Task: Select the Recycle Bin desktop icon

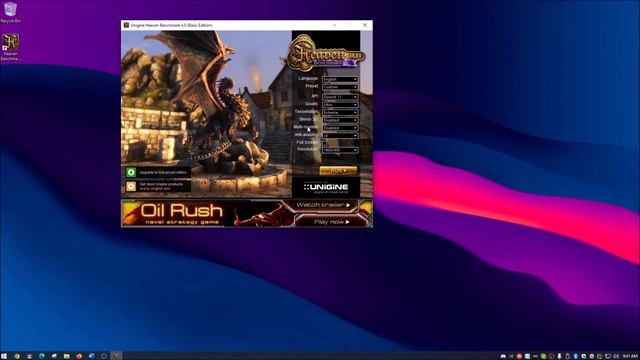Action: tap(10, 12)
